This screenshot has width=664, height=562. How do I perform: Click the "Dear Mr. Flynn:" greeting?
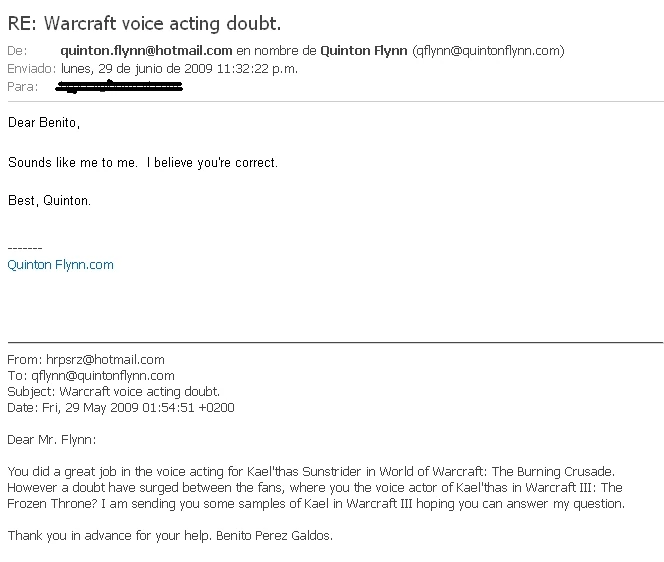point(54,439)
